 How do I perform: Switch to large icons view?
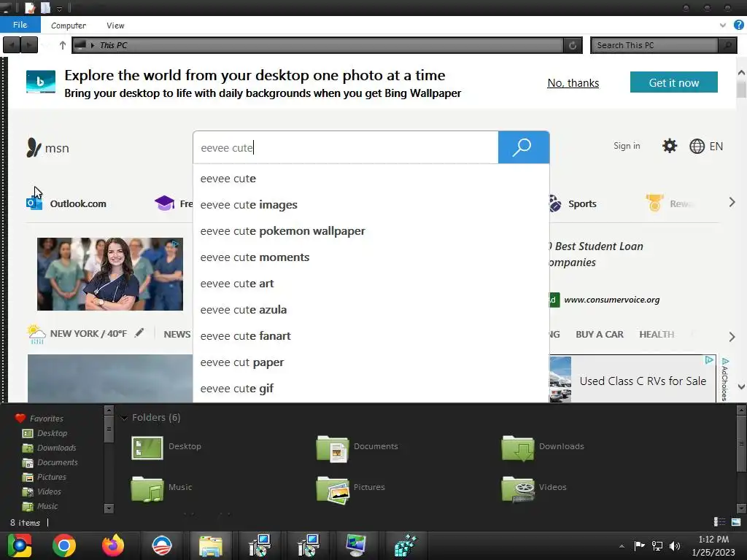coord(736,522)
